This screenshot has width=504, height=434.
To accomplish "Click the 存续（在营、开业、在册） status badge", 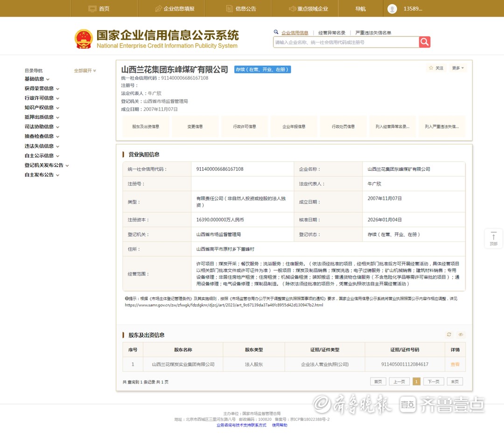I will click(x=262, y=70).
